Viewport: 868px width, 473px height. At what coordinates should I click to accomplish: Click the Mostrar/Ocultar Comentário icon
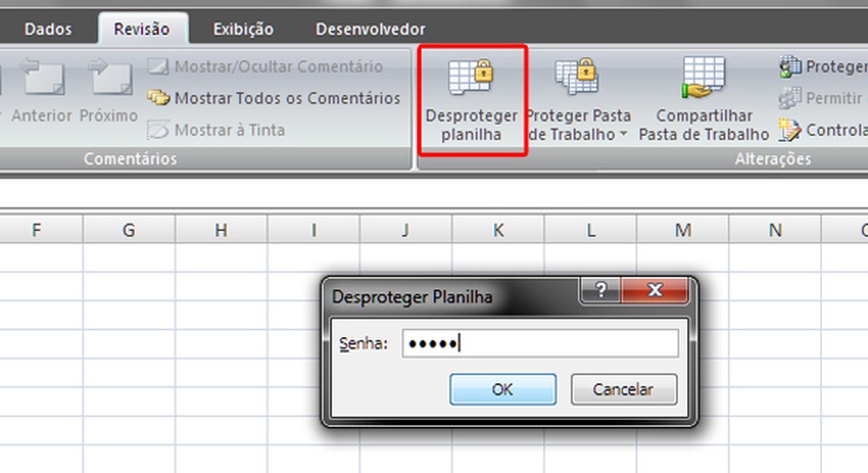(158, 66)
